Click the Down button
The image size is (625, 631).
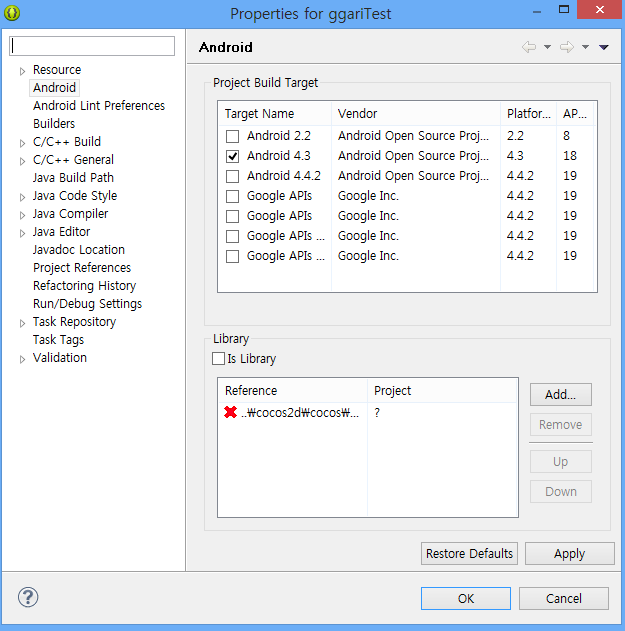tap(561, 491)
